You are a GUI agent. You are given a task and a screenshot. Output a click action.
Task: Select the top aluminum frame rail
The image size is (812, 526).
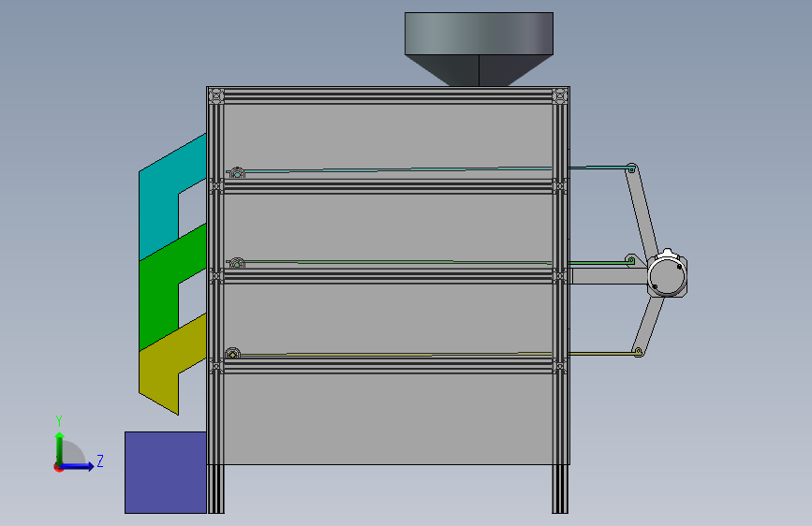coord(389,95)
